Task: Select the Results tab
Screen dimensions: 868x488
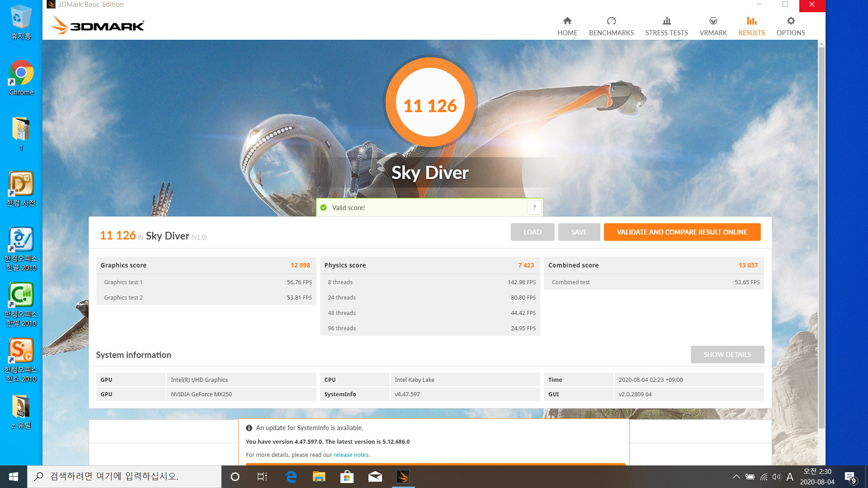Action: [751, 26]
